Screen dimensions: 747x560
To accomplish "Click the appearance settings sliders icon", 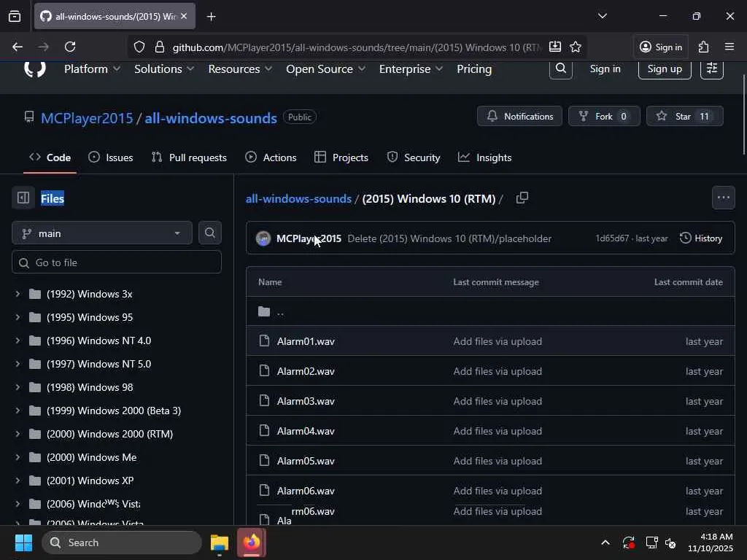I will [712, 69].
